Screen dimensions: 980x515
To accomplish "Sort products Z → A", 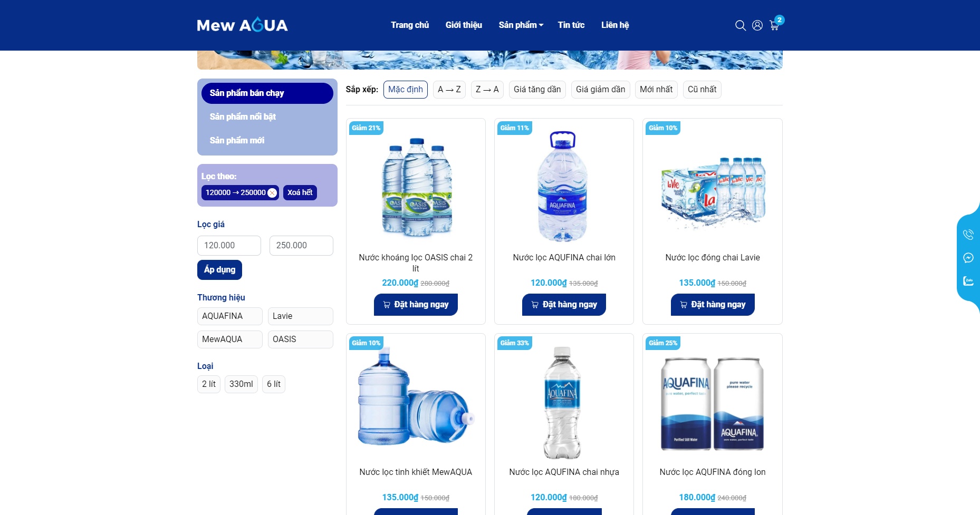I will point(487,90).
